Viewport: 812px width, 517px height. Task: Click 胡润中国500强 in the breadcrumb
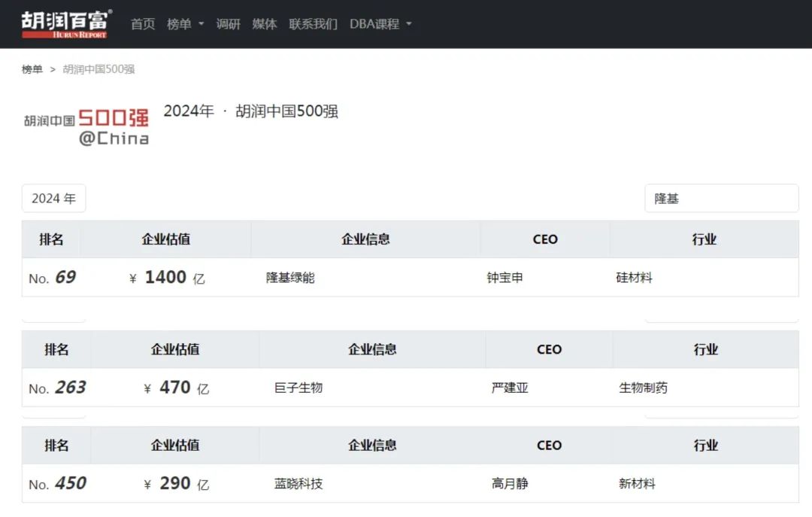tap(98, 69)
